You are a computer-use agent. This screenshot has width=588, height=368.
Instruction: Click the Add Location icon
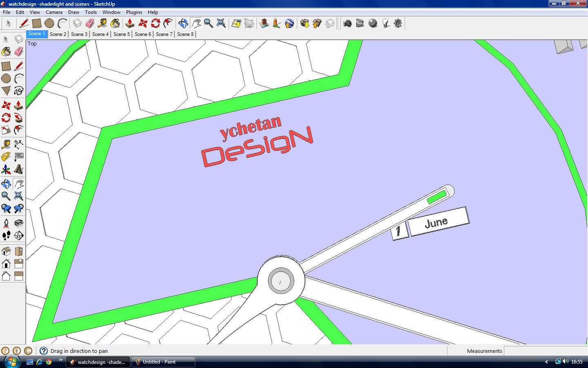(x=236, y=23)
